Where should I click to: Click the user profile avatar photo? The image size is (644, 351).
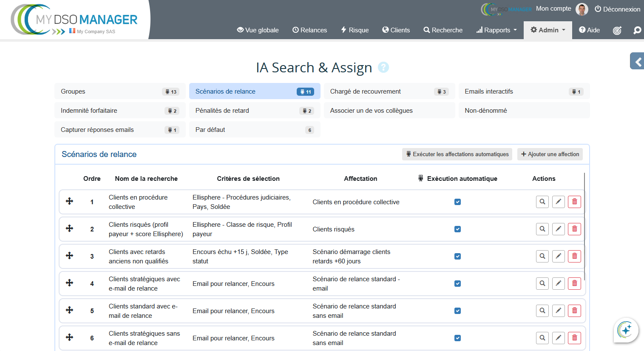[582, 9]
